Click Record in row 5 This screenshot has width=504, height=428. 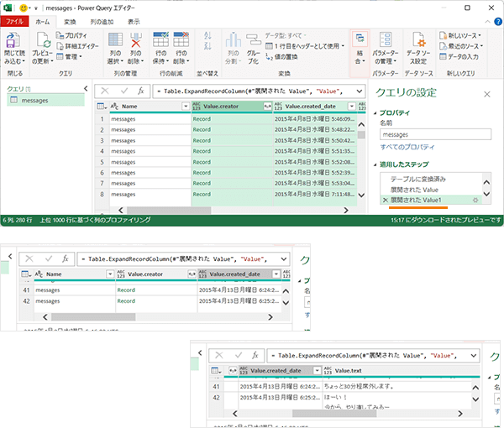202,162
